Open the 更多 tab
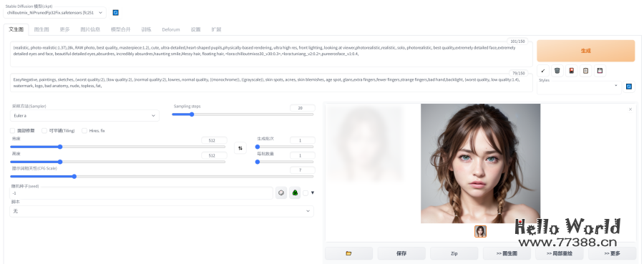The image size is (644, 264). (x=64, y=29)
